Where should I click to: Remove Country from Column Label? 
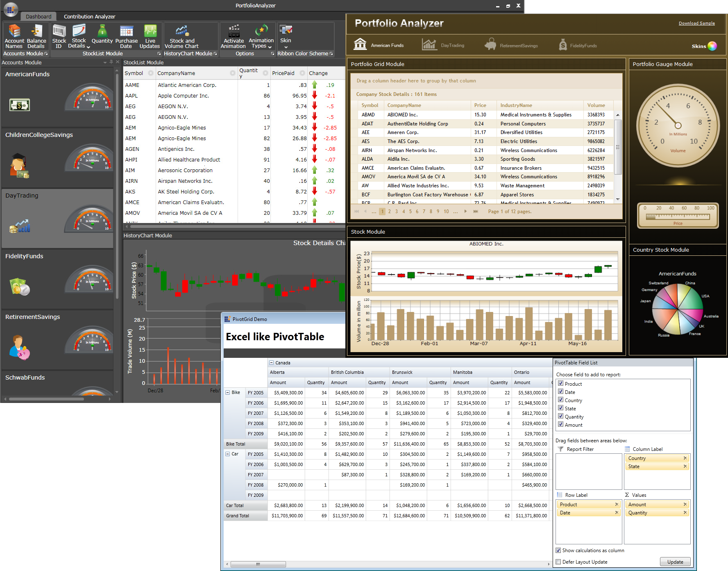[x=685, y=458]
